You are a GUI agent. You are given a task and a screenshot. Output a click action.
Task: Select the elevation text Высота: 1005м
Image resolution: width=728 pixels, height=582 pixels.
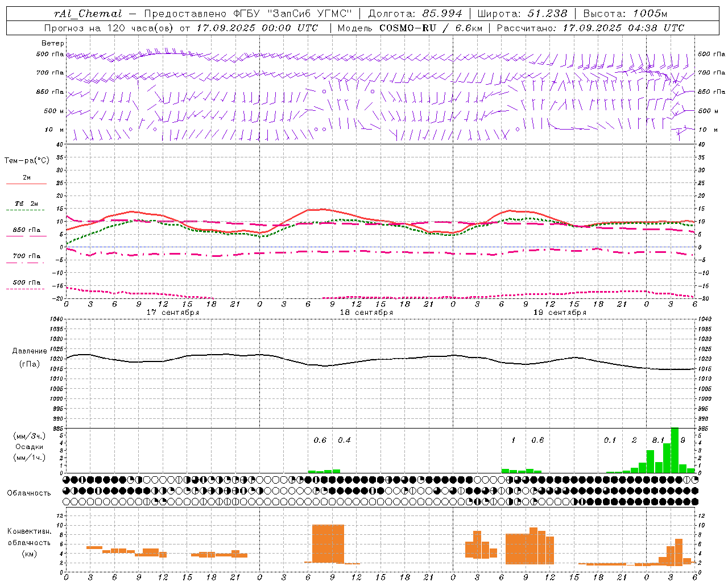(625, 14)
